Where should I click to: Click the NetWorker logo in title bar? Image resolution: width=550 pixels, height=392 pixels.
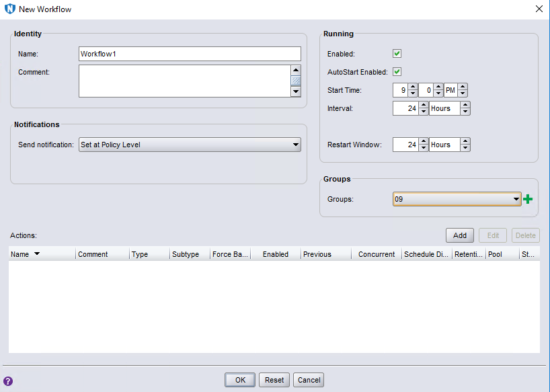click(x=9, y=9)
